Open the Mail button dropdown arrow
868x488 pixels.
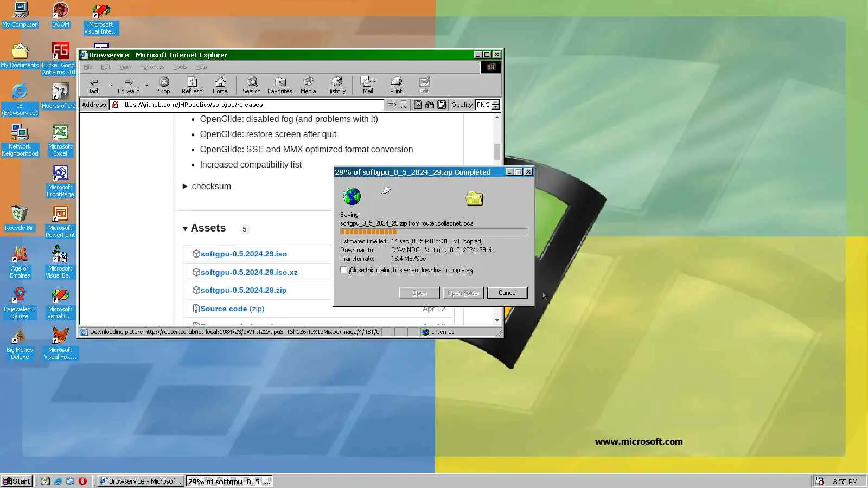click(374, 82)
